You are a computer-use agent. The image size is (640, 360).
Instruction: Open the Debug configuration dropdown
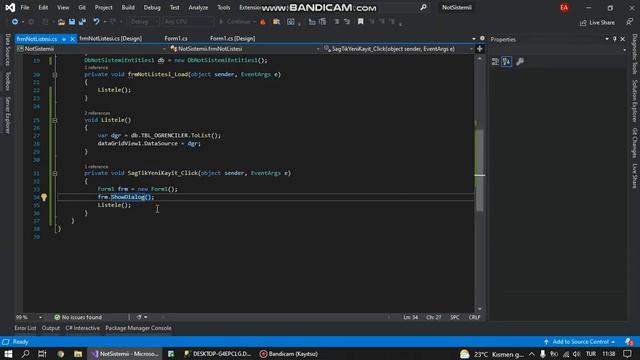tap(143, 22)
